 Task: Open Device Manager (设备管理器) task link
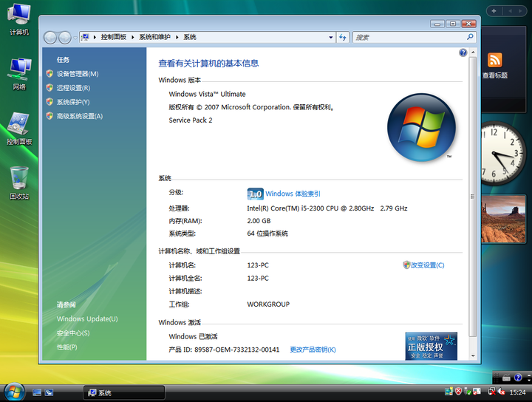[x=78, y=74]
